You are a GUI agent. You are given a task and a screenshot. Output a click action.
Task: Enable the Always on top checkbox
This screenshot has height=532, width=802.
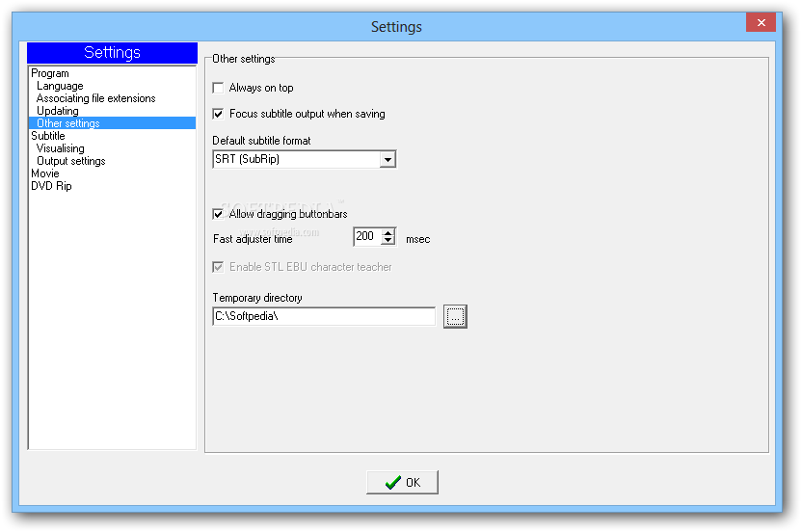(219, 88)
